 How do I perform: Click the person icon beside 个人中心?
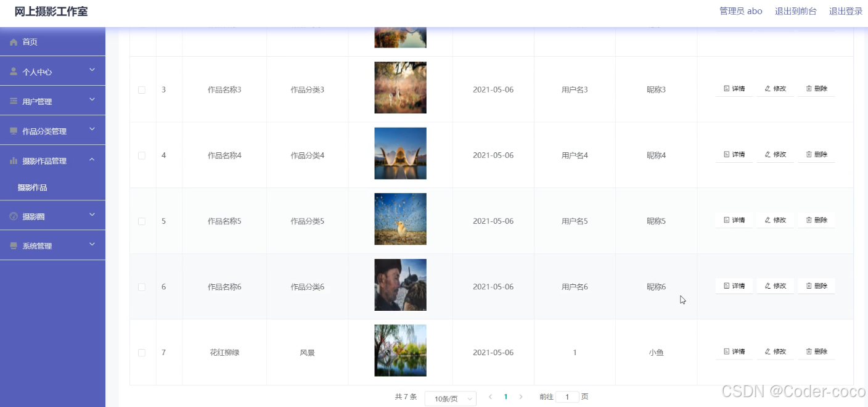pyautogui.click(x=14, y=72)
